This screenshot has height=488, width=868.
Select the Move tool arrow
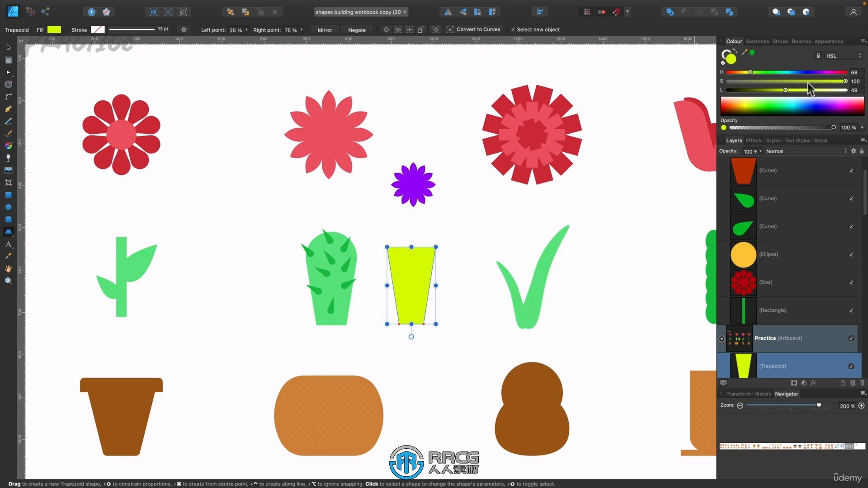pos(8,47)
